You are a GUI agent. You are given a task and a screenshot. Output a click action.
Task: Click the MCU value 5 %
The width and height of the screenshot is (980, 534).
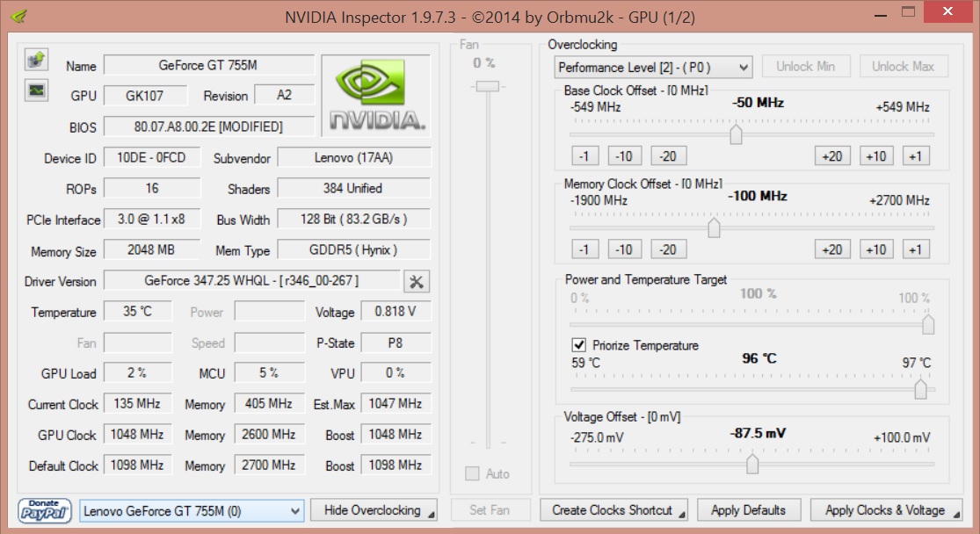[269, 373]
